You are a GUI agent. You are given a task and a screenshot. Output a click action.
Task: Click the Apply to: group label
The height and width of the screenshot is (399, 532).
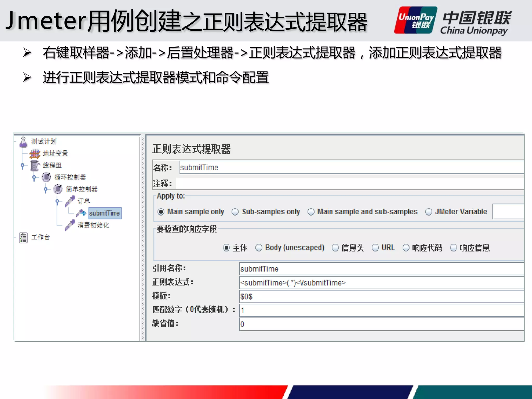(171, 196)
